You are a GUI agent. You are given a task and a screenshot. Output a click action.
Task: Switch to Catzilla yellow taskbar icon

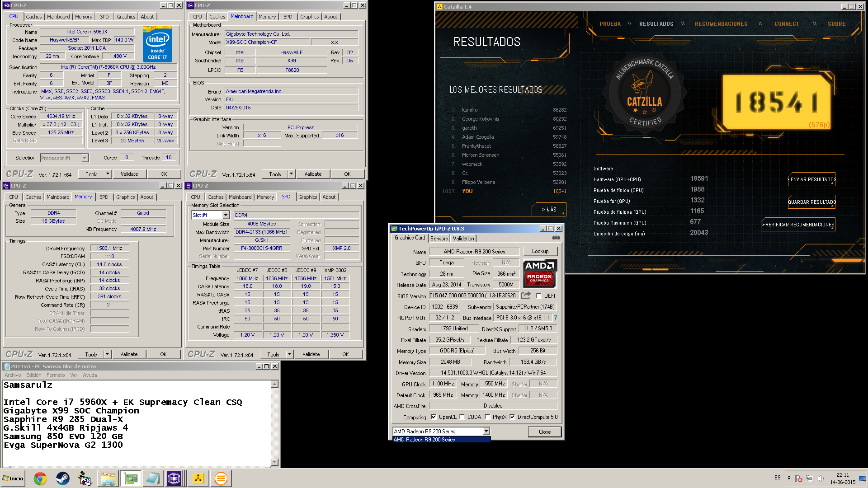coord(198,479)
